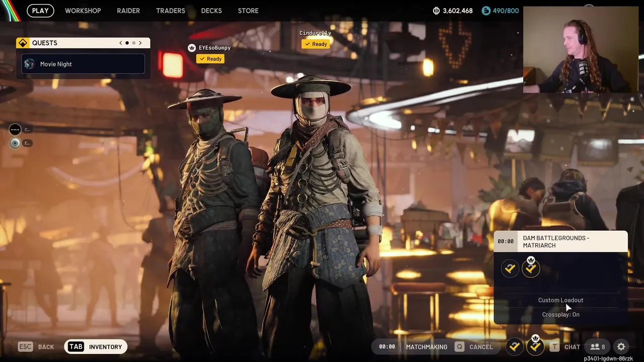Viewport: 644px width, 362px height.
Task: Select the eye-shaped round icon on left edge
Action: [x=15, y=143]
